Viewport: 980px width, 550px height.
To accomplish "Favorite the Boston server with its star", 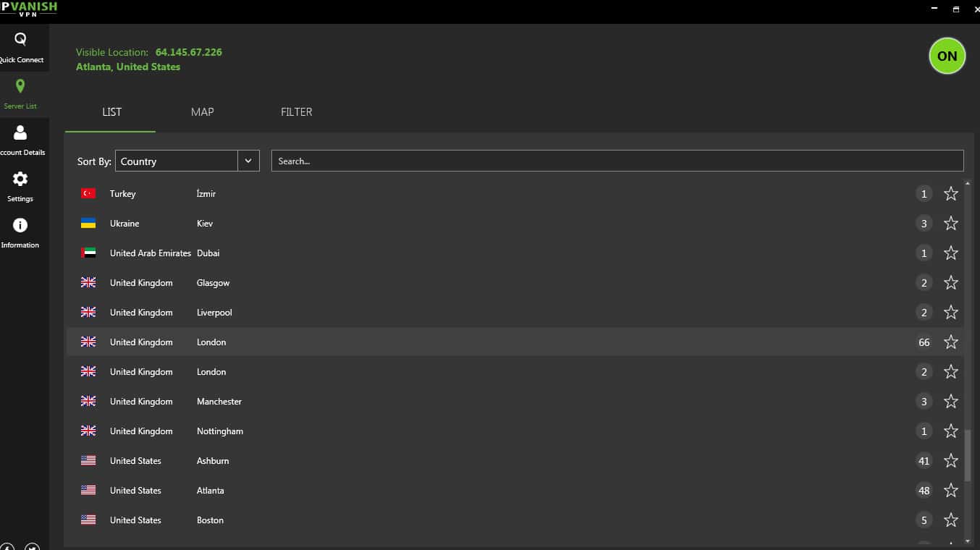I will point(951,520).
